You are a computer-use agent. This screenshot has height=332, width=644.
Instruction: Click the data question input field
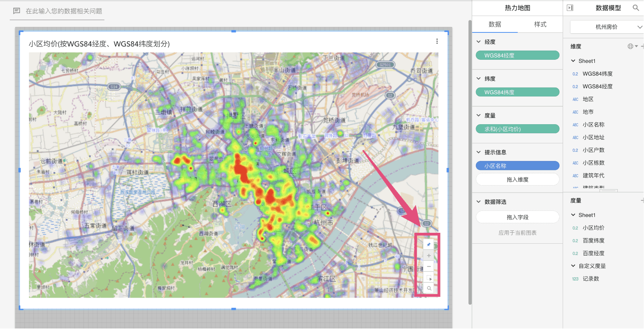click(x=64, y=11)
